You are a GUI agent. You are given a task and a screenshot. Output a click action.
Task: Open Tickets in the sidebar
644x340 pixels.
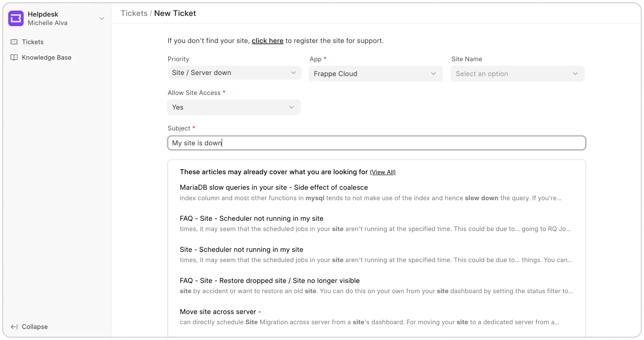[33, 42]
